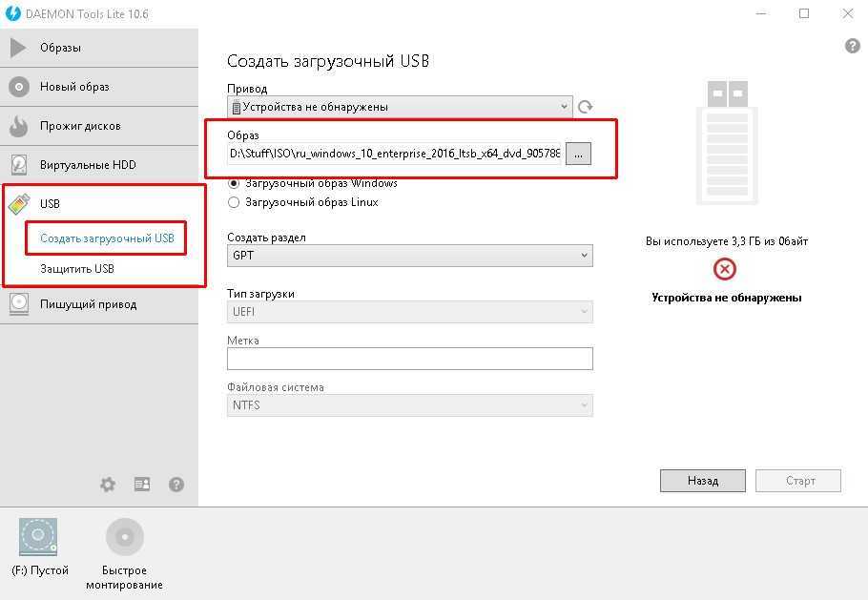
Task: Go to Прожиг дисков section
Action: [80, 126]
